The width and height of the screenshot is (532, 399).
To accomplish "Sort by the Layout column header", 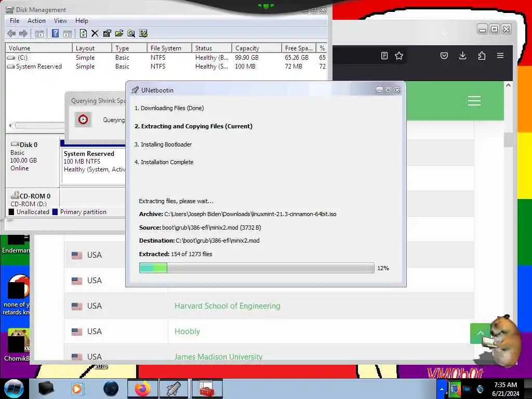I will [x=92, y=48].
